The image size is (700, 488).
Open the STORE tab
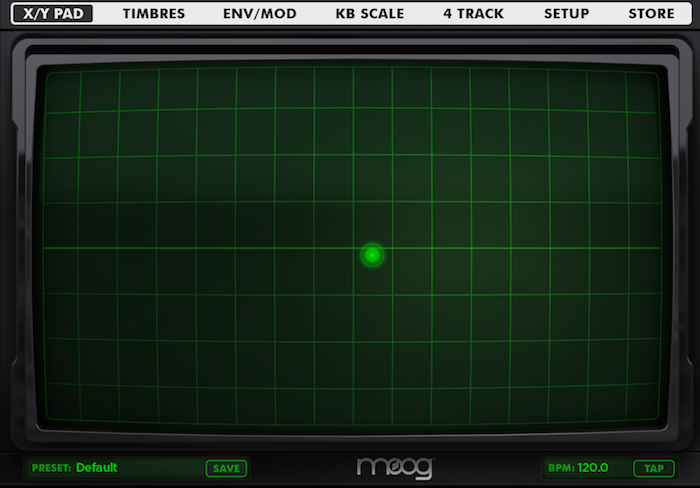651,14
